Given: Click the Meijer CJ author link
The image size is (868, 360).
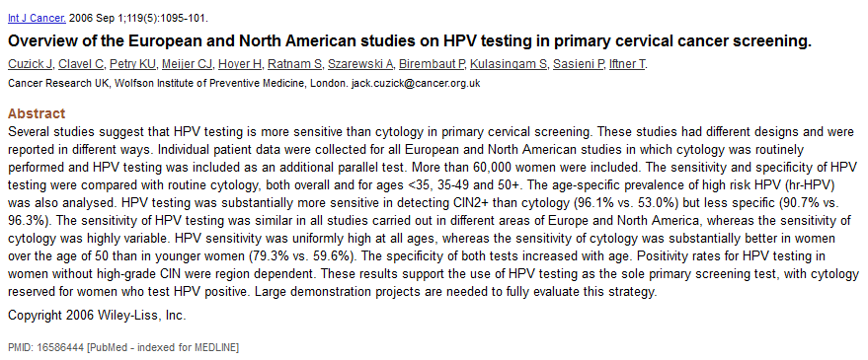Looking at the screenshot, I should click(x=187, y=65).
